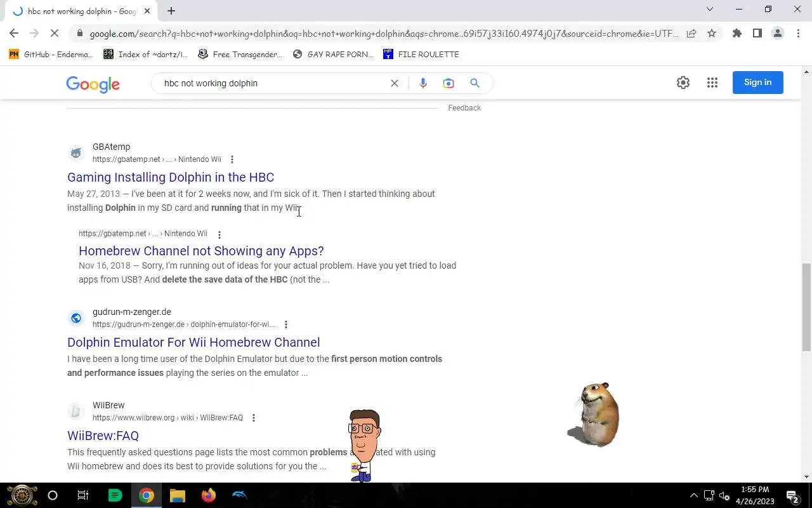
Task: Toggle the Chrome side panel
Action: tap(757, 34)
